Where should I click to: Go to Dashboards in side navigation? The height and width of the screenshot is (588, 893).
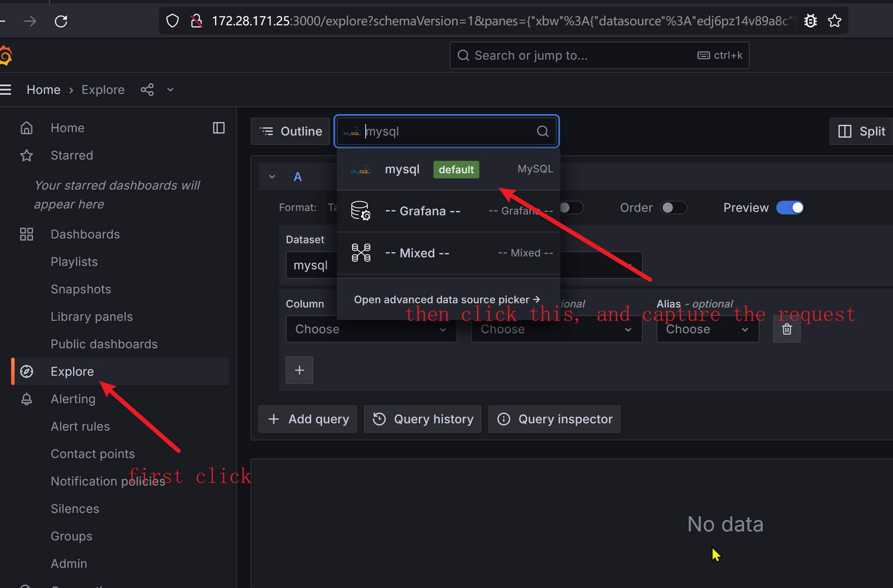point(85,234)
